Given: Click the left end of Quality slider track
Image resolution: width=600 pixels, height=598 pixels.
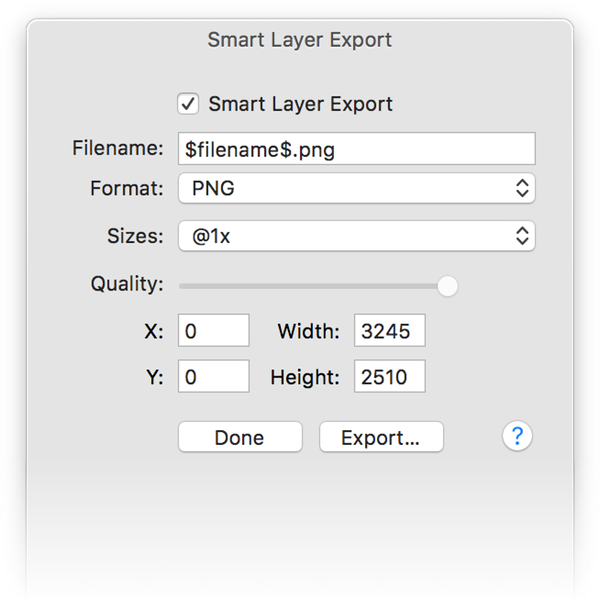Looking at the screenshot, I should (x=183, y=286).
